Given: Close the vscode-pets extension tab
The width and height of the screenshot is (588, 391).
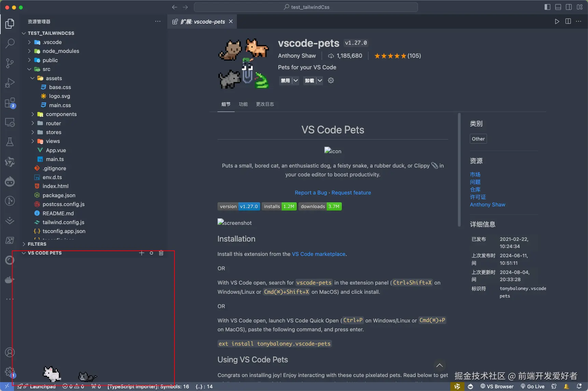Looking at the screenshot, I should pyautogui.click(x=231, y=21).
